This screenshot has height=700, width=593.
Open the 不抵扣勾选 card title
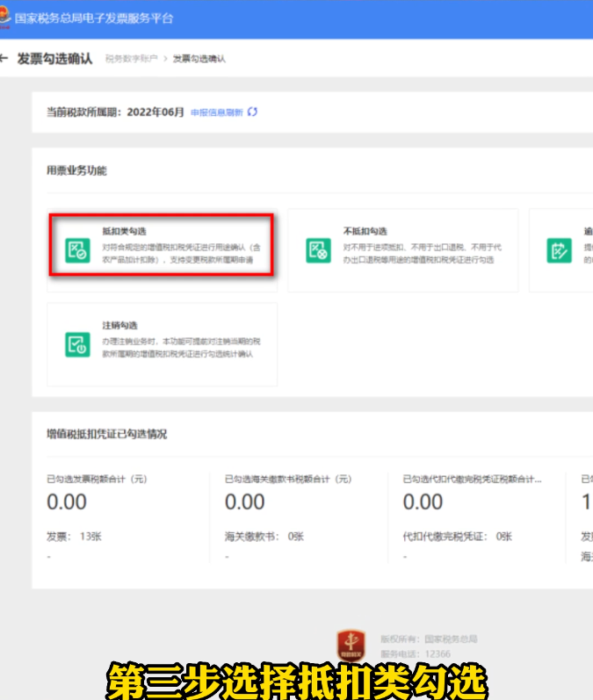[x=363, y=231]
